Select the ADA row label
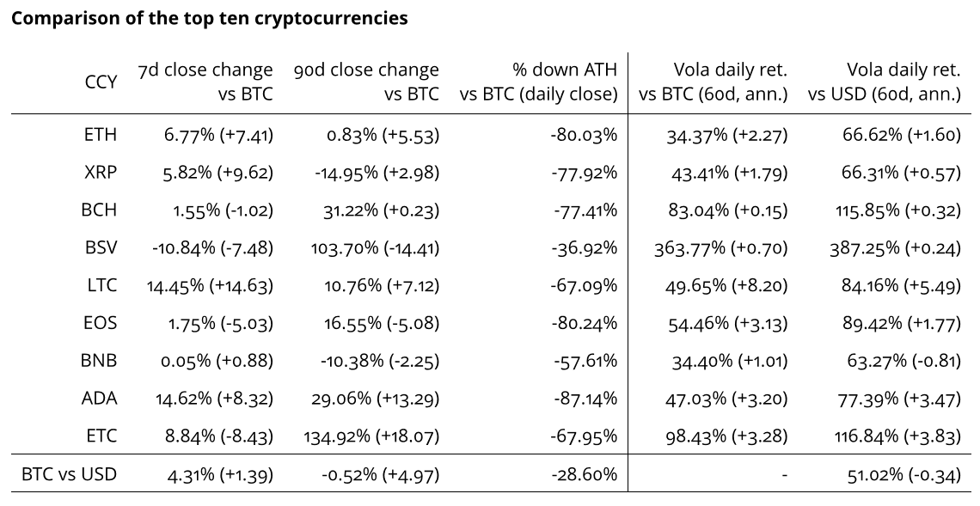Viewport: 980px width, 506px height. click(x=100, y=399)
